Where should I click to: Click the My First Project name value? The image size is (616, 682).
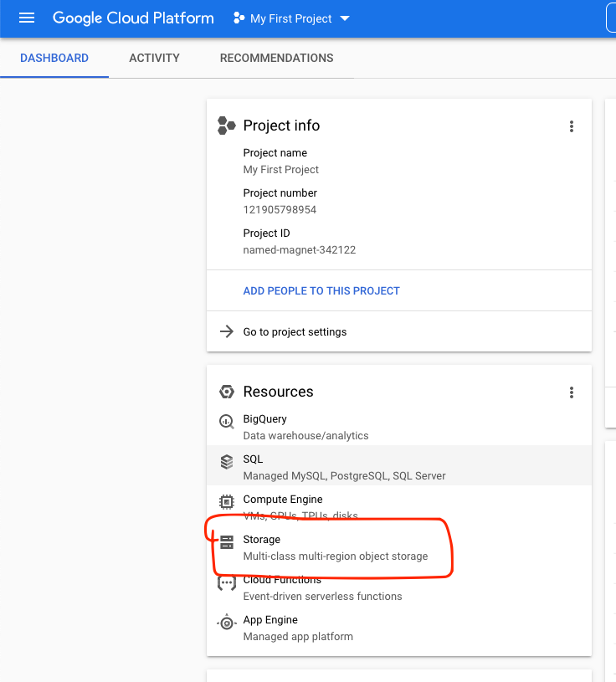[280, 170]
